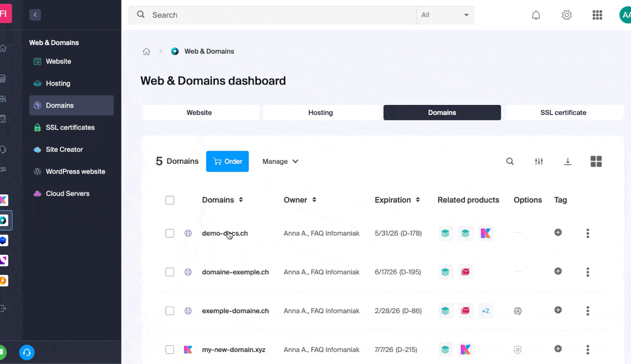Screen dimensions: 631x364
Task: Tick the exemple-domaine.ch checkbox
Action: [169, 311]
